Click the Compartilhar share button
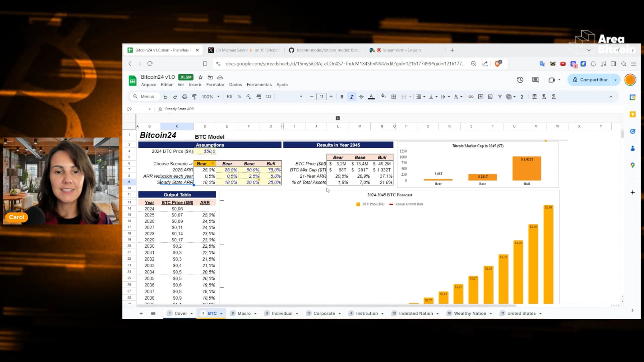This screenshot has height=362, width=644. [x=590, y=80]
